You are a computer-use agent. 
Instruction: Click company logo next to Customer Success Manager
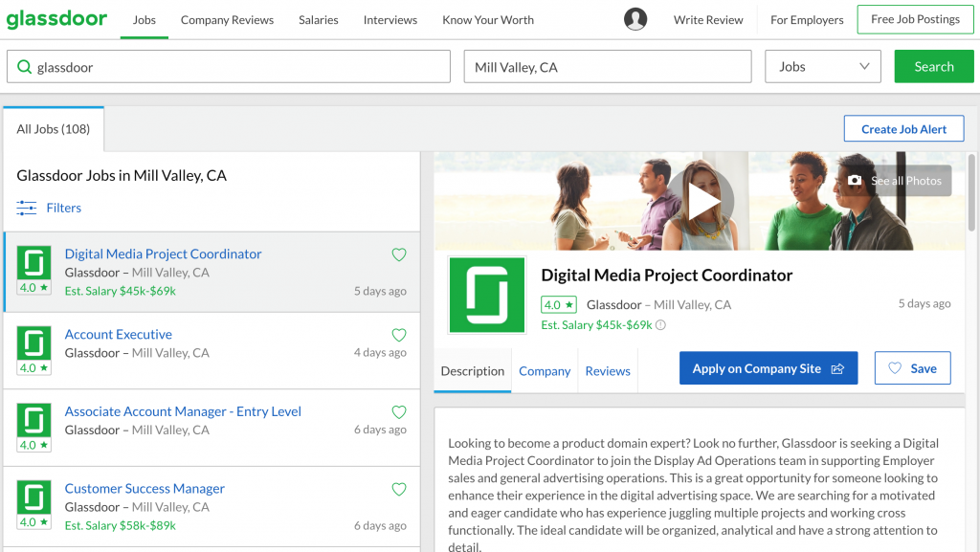[x=34, y=497]
